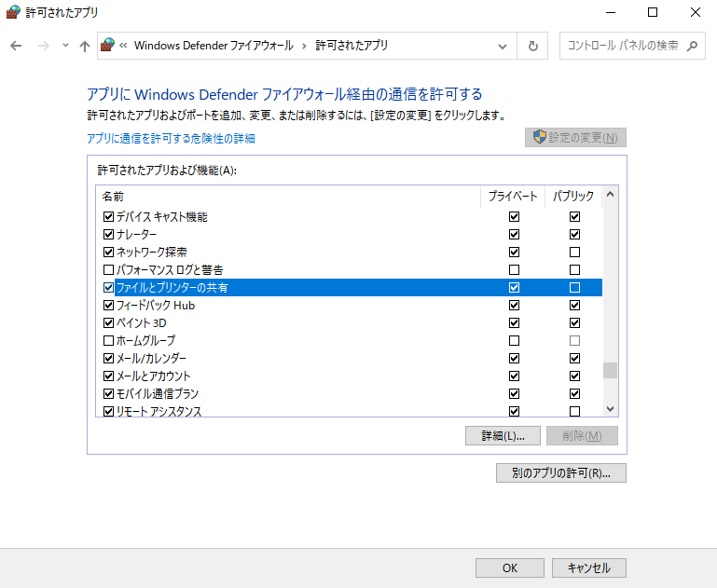Image resolution: width=717 pixels, height=588 pixels.
Task: Toggle ファイルとプリンターの共有 name checkbox
Action: (x=108, y=287)
